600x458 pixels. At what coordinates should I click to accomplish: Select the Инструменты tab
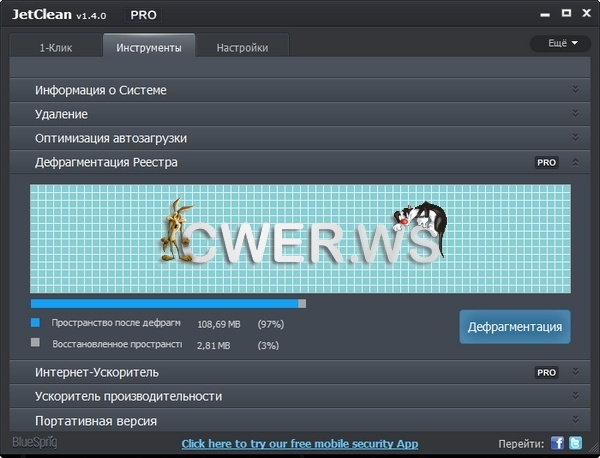point(148,47)
